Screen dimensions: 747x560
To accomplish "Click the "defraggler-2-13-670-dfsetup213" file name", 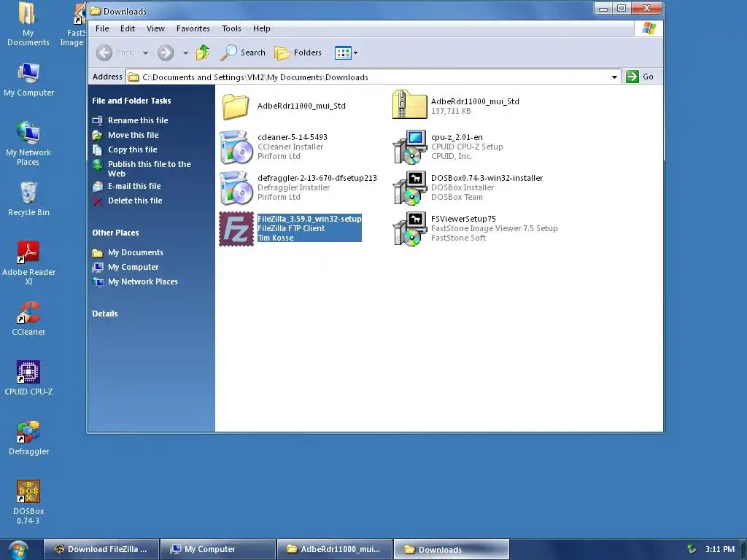I will tap(317, 178).
